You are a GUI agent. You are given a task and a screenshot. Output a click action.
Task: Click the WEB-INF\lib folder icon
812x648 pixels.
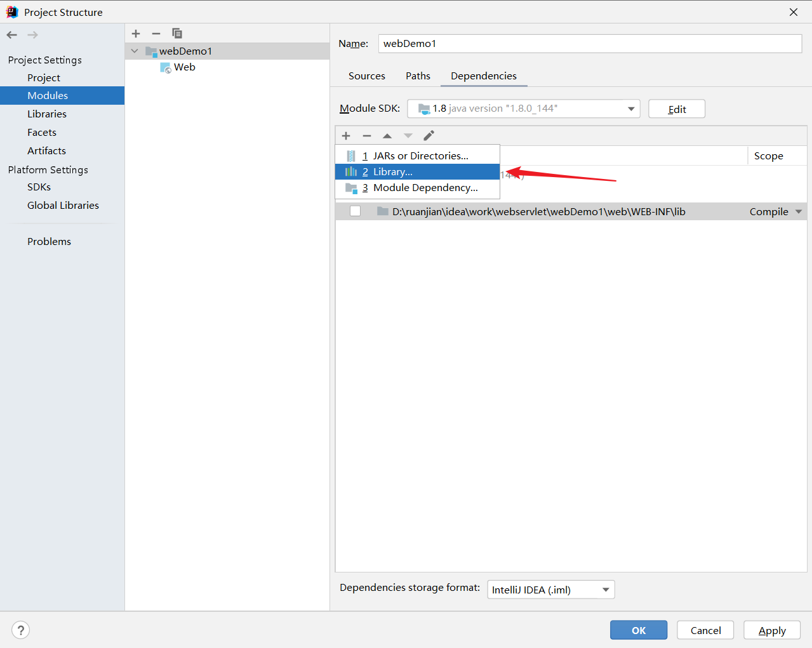pos(383,211)
